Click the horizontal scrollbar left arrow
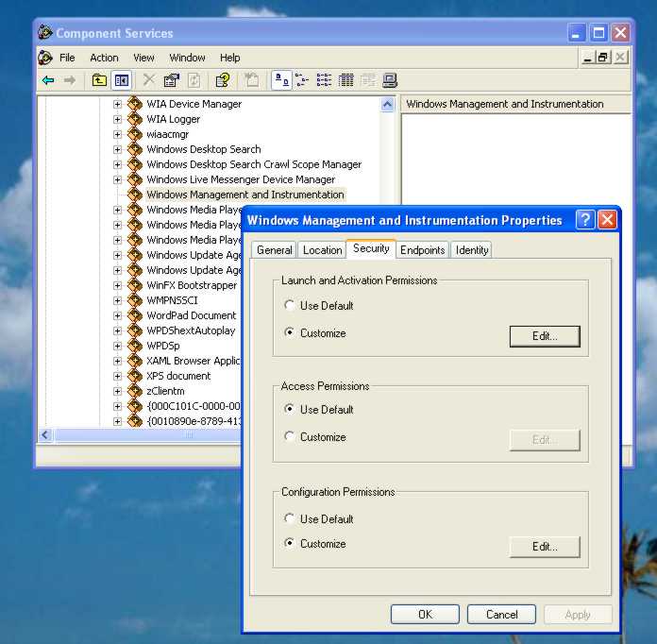657x644 pixels. point(45,435)
